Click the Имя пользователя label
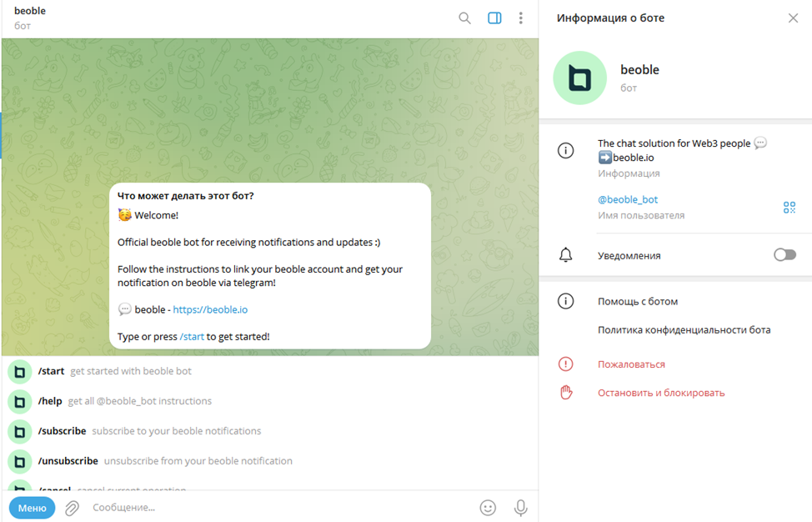This screenshot has height=522, width=812. click(x=641, y=215)
